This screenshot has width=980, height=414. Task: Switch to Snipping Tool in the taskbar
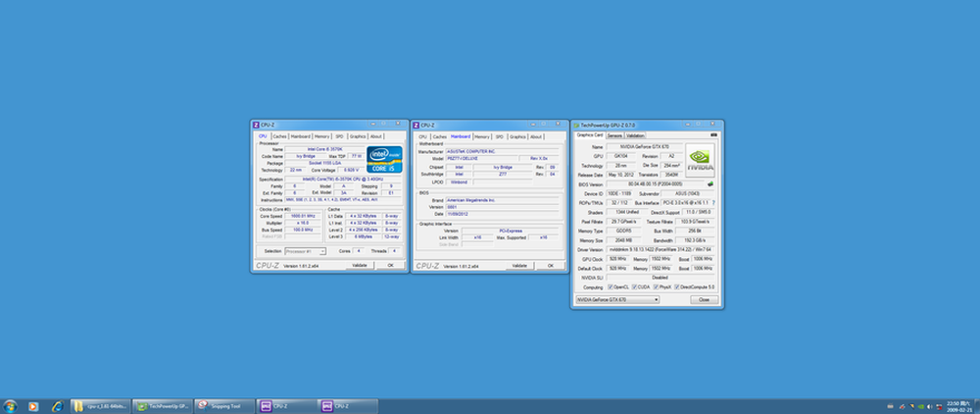tap(224, 406)
